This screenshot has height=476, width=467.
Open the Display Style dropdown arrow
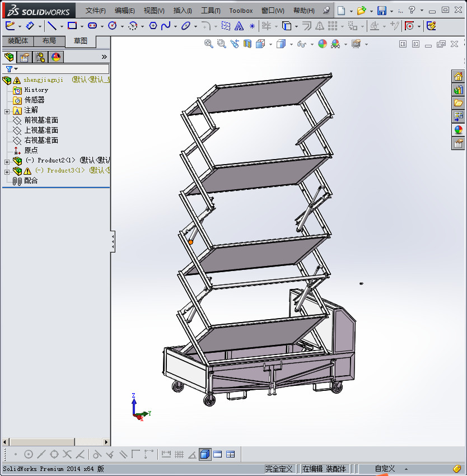click(x=291, y=44)
